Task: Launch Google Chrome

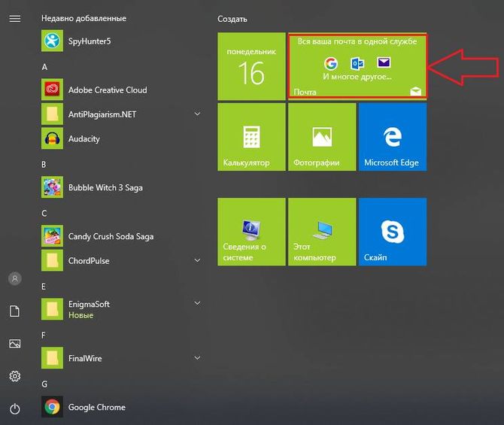Action: point(96,407)
